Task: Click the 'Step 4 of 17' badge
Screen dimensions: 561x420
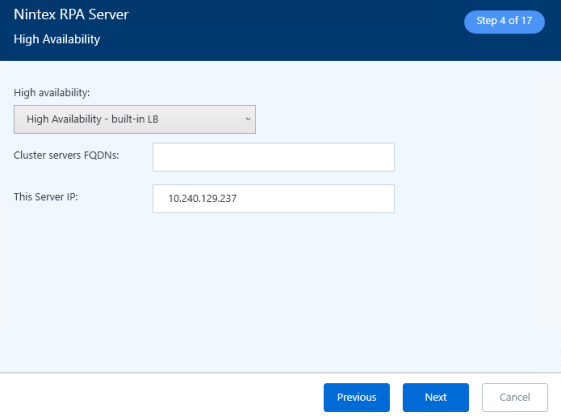Action: (504, 21)
